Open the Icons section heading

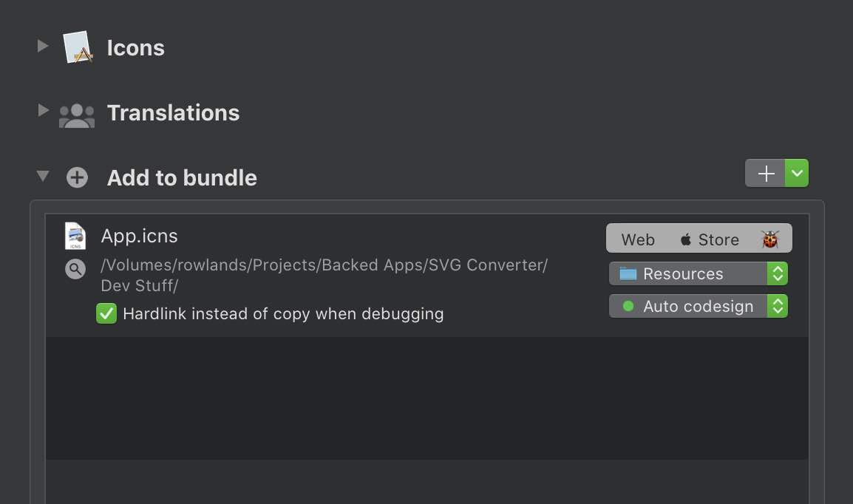[135, 48]
